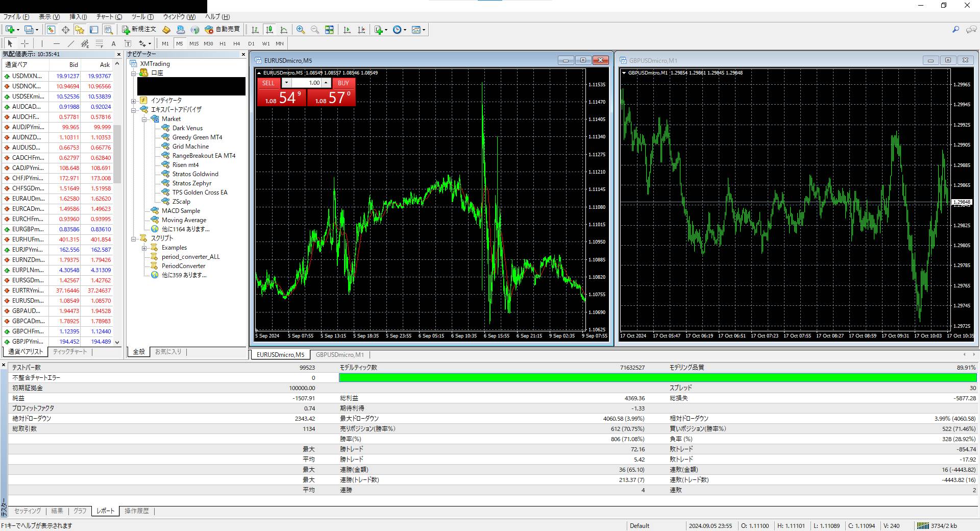Screen dimensions: 980x531
Task: Switch to ティックチャート tab
Action: tap(70, 352)
